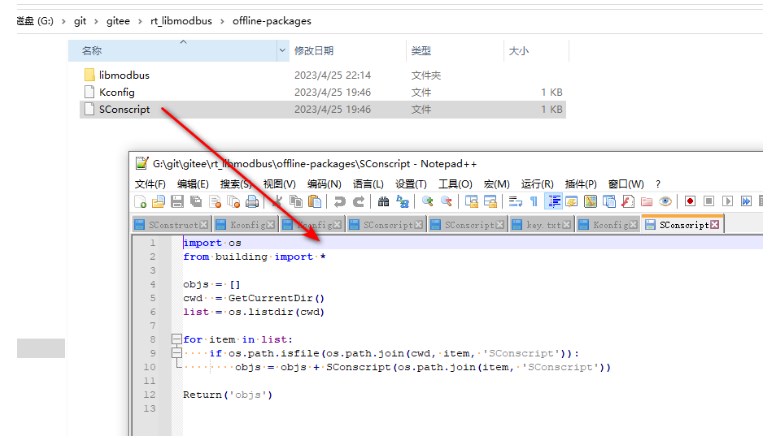Print the document via toolbar icon
The width and height of the screenshot is (773, 438).
tap(252, 202)
